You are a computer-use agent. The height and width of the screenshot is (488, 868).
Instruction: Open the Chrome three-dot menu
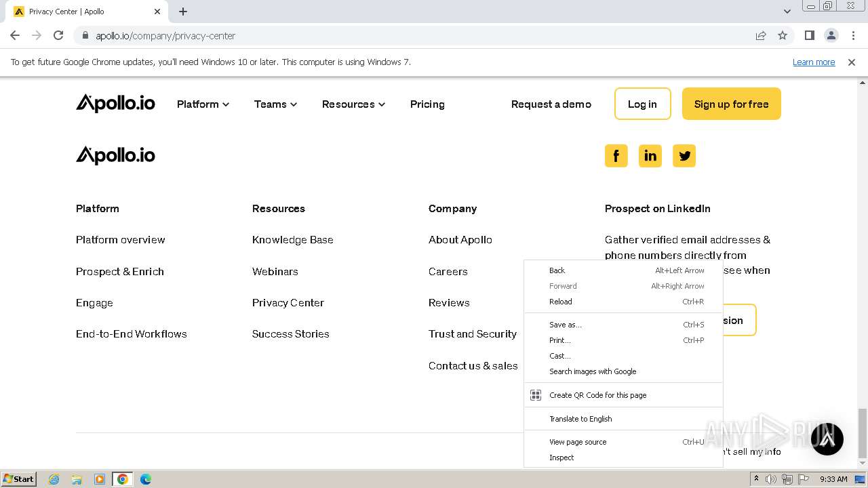(x=853, y=35)
